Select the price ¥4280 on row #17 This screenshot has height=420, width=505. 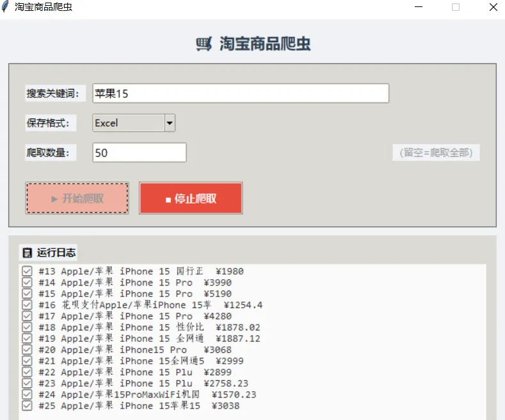pyautogui.click(x=218, y=316)
